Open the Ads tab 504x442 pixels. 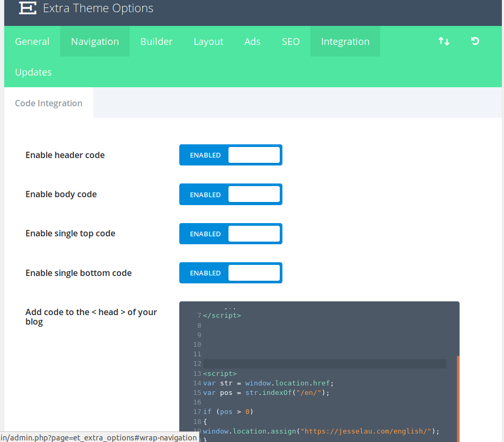tap(252, 41)
